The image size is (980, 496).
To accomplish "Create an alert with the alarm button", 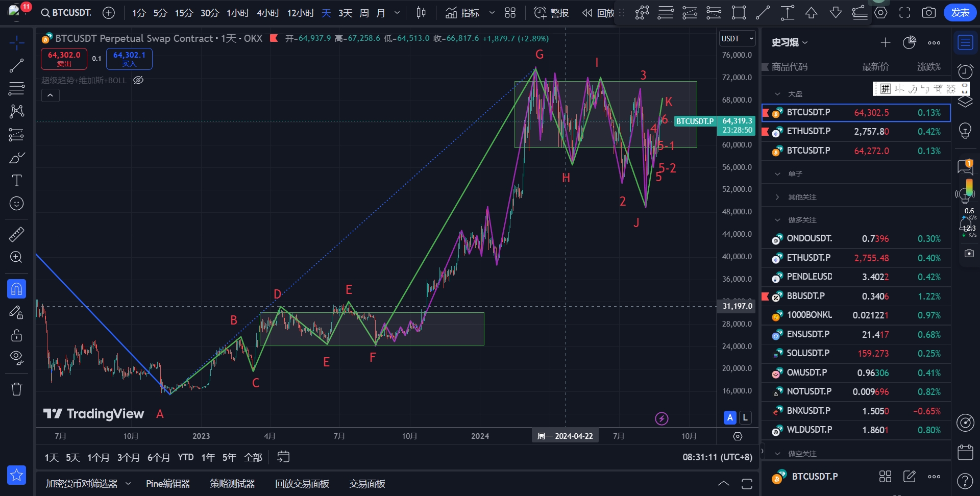I will click(551, 13).
